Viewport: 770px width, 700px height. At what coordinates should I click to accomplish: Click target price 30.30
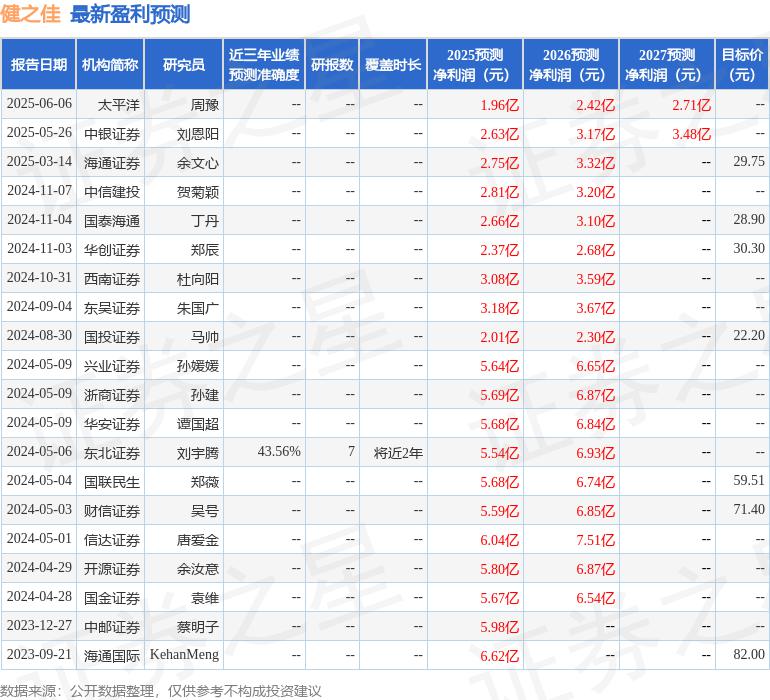[749, 249]
